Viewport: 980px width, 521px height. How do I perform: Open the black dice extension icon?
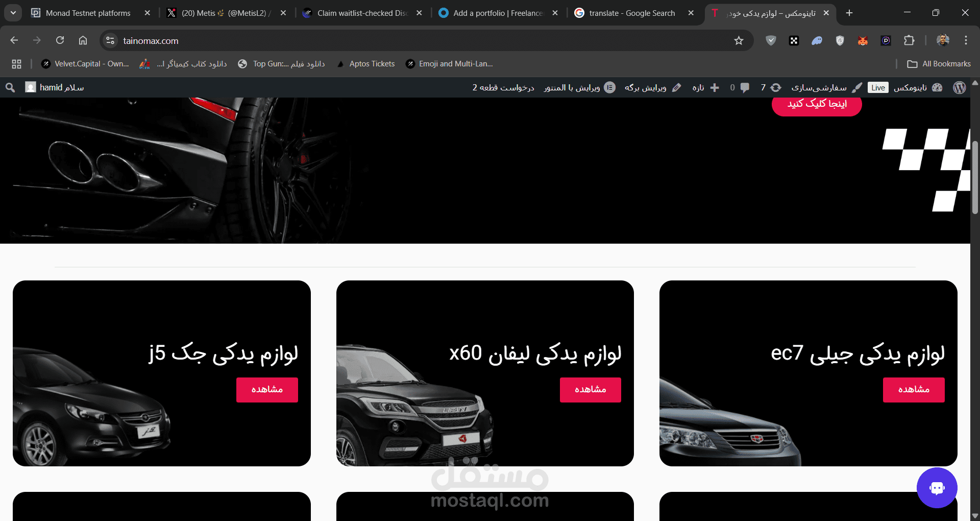pos(794,40)
